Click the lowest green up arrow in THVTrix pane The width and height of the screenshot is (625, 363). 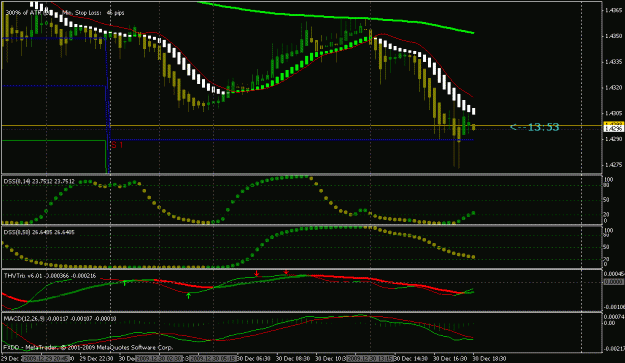(x=189, y=296)
